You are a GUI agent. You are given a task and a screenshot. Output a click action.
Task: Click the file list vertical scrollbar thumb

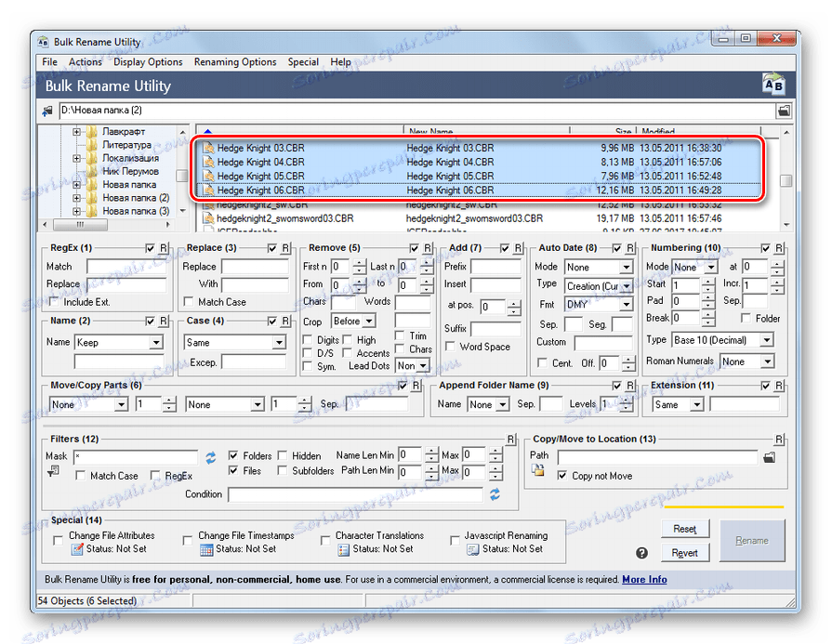tap(786, 181)
